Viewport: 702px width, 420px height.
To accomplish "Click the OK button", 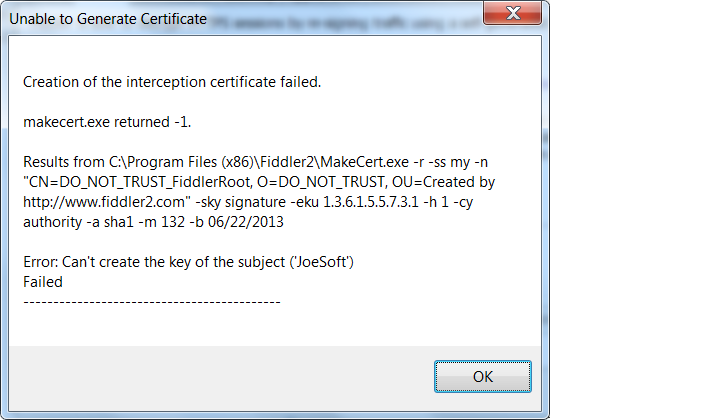I will [x=482, y=377].
